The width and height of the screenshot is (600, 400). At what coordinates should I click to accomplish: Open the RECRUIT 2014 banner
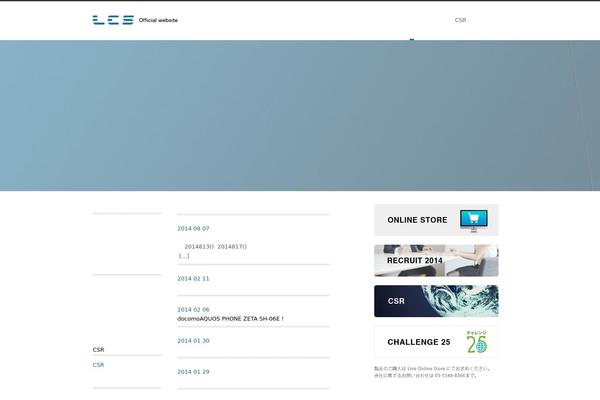tap(436, 261)
